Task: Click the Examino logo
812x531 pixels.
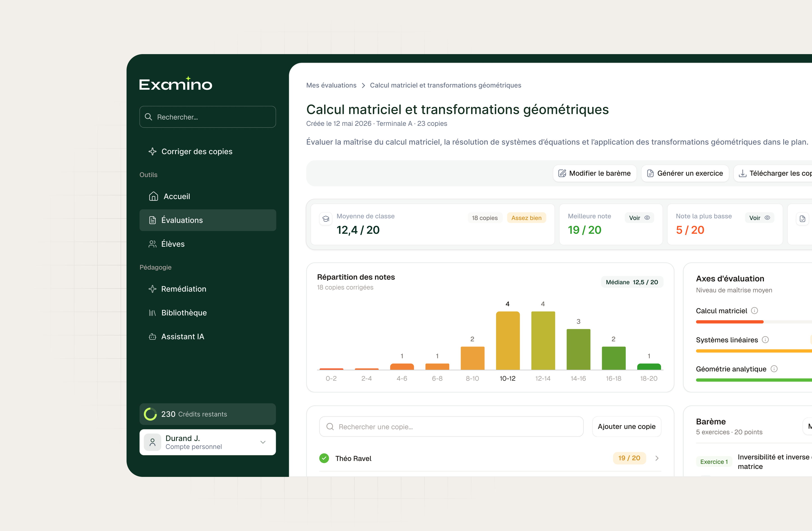Action: point(175,84)
